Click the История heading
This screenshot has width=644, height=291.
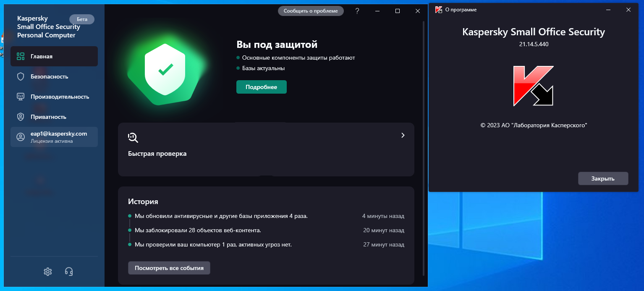pyautogui.click(x=143, y=202)
